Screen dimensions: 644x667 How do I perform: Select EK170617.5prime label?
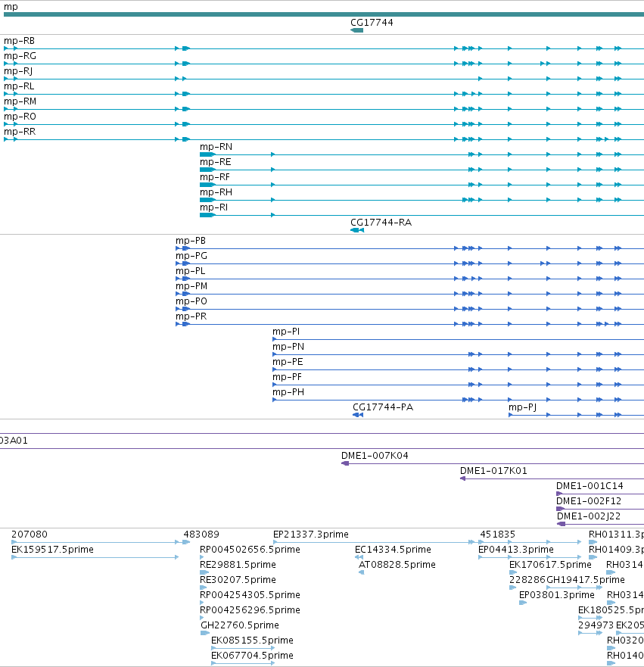tap(550, 565)
